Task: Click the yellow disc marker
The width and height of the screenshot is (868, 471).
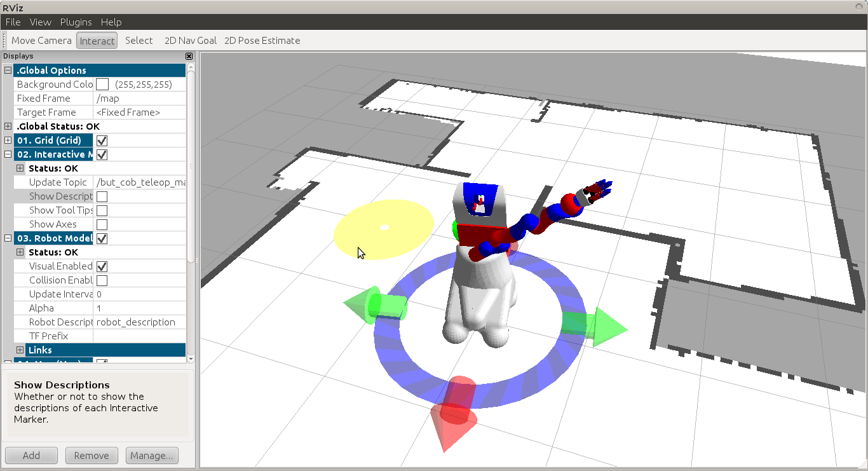Action: click(x=384, y=228)
